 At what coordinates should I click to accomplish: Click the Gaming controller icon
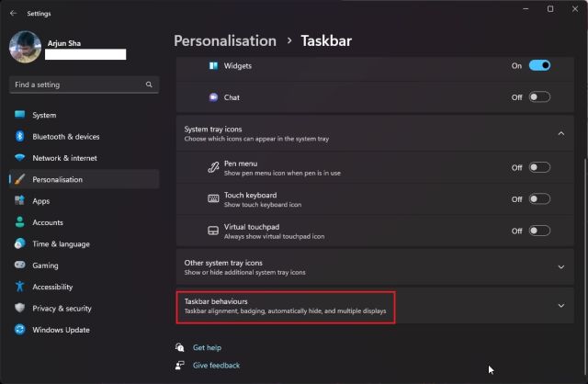19,265
